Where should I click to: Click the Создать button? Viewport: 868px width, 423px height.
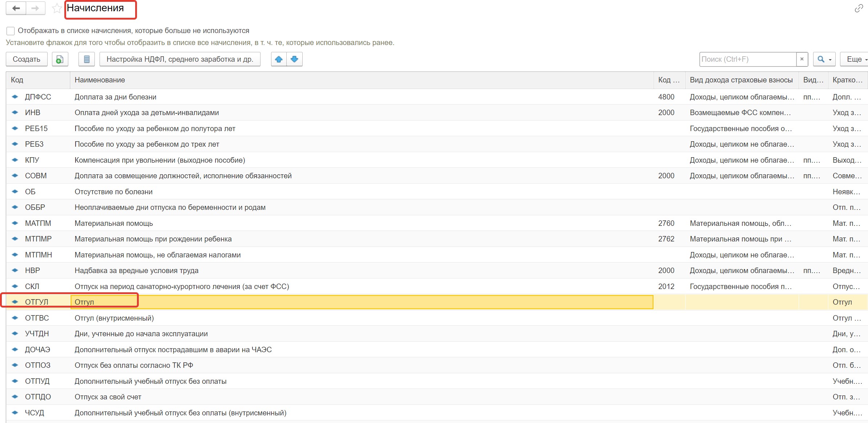click(27, 59)
